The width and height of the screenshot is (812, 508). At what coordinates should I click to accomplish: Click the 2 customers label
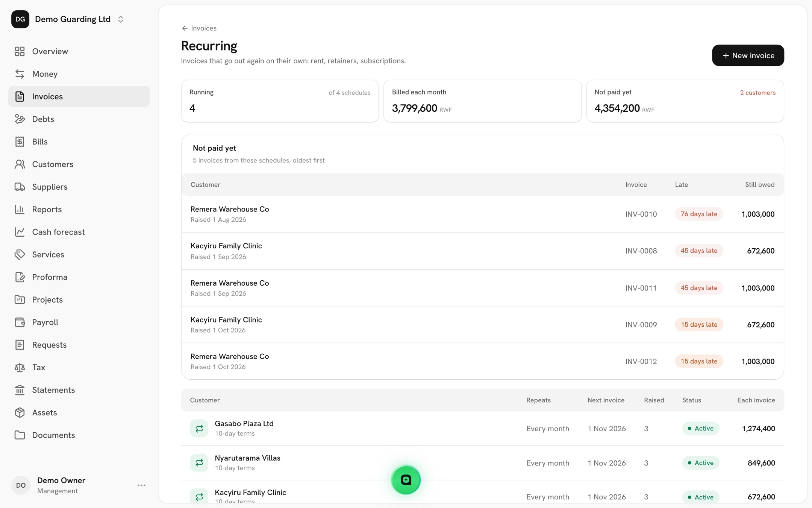pyautogui.click(x=757, y=93)
